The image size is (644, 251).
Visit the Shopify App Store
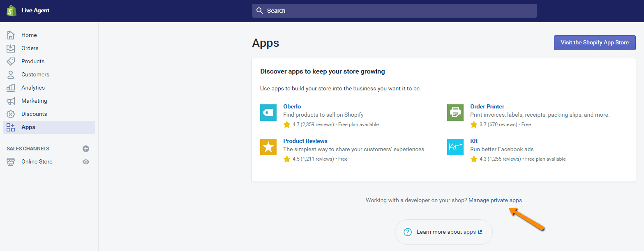[x=595, y=42]
